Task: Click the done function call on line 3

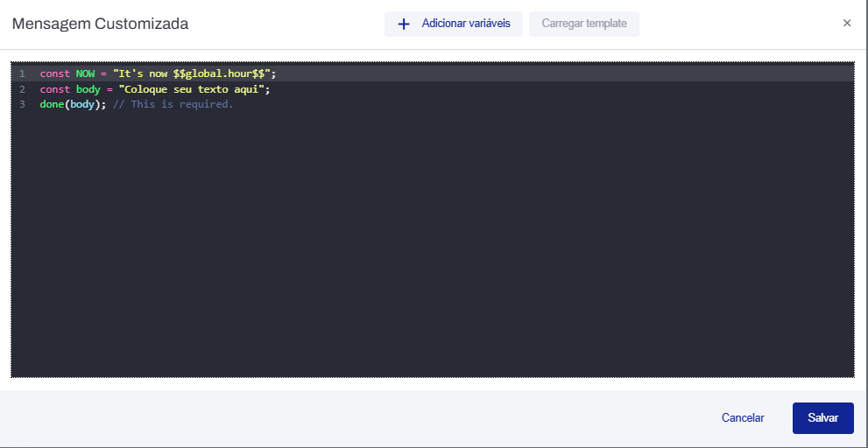Action: pyautogui.click(x=52, y=104)
